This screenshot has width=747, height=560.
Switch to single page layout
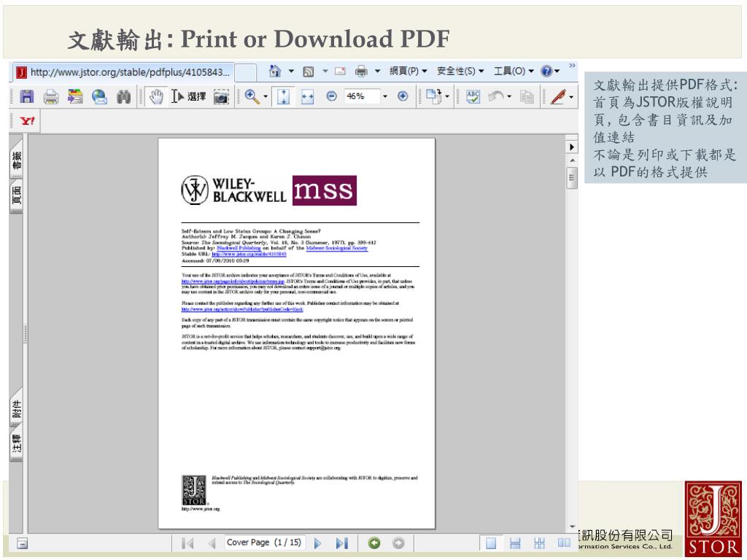click(x=491, y=543)
